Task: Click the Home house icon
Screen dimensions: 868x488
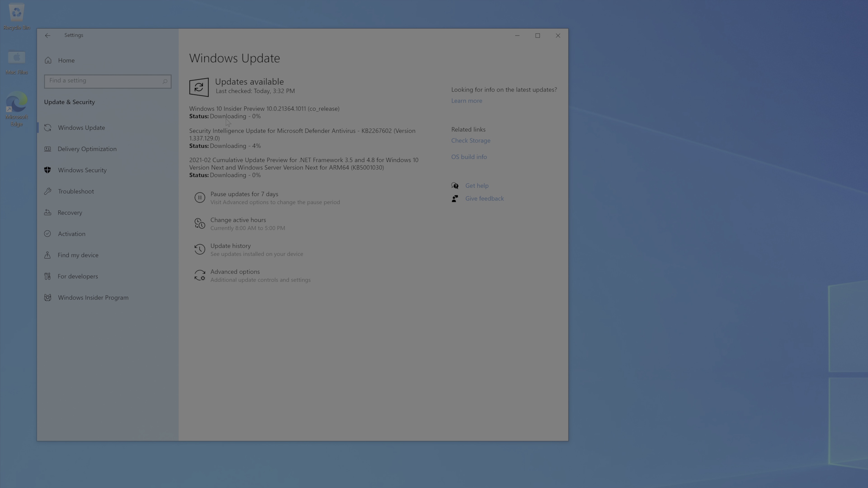Action: click(x=47, y=60)
